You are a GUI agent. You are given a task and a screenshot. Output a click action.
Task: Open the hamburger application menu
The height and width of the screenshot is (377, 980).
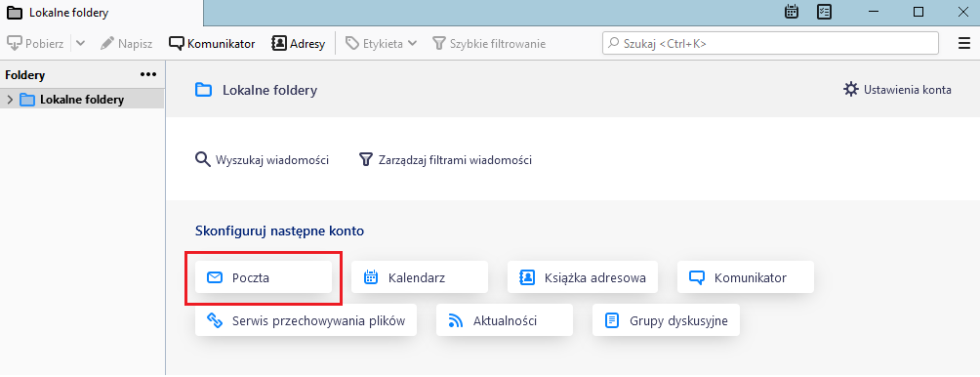[963, 43]
